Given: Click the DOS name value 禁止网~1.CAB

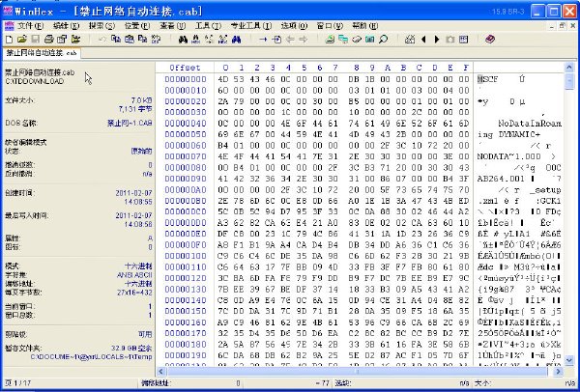Looking at the screenshot, I should point(130,124).
